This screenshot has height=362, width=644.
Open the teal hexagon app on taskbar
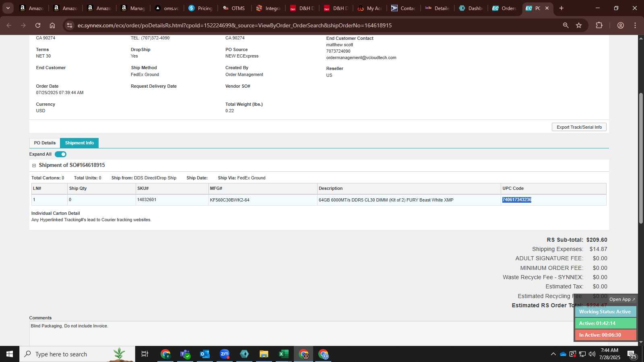click(x=244, y=354)
